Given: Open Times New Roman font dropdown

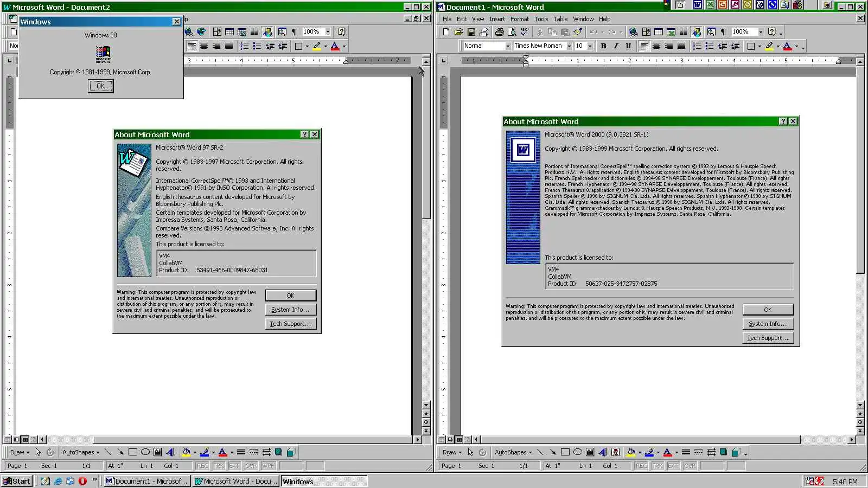Looking at the screenshot, I should (x=569, y=46).
